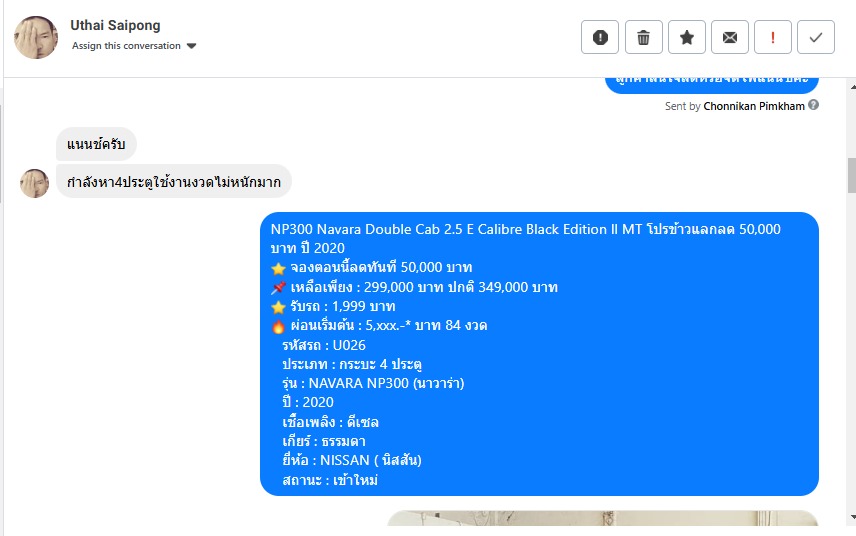Open Assign this conversation dropdown

[134, 46]
